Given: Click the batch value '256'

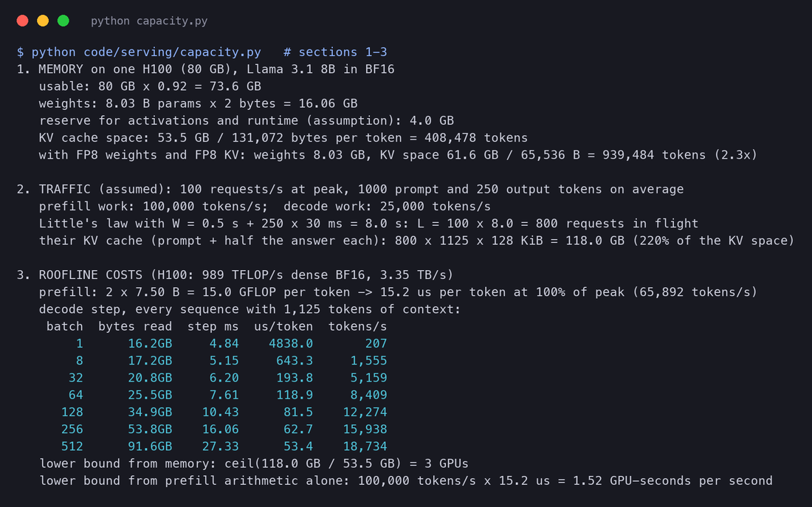Looking at the screenshot, I should [x=72, y=429].
